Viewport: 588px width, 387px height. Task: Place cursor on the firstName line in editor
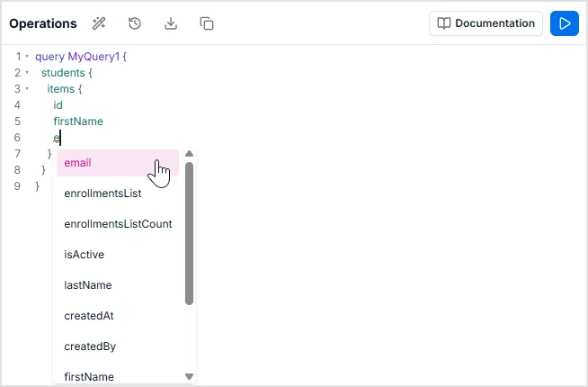tap(78, 121)
